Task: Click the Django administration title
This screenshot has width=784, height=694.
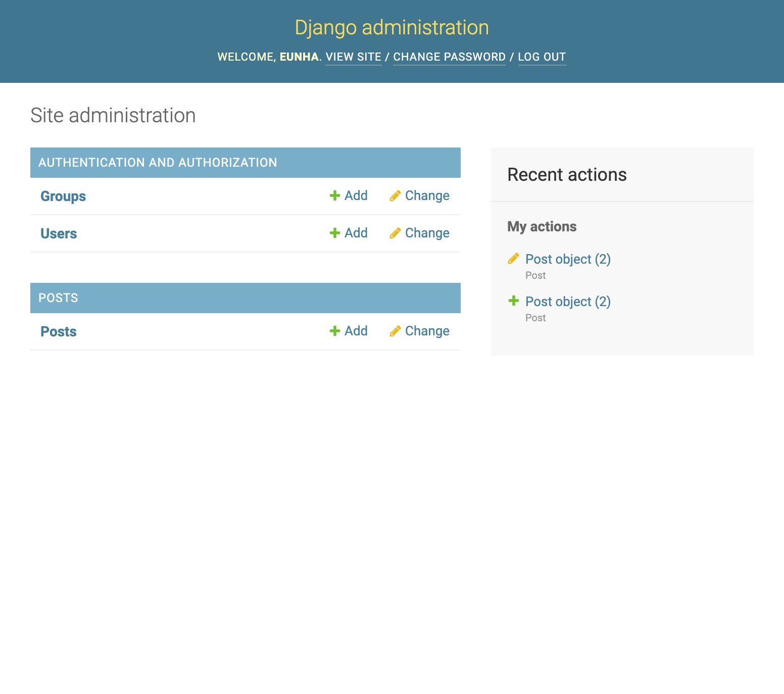Action: coord(392,27)
